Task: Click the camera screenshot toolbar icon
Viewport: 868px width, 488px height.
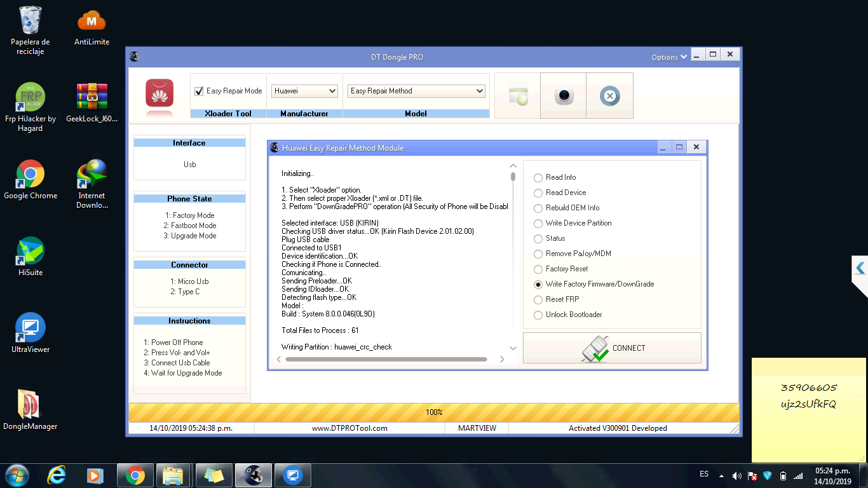Action: 564,96
